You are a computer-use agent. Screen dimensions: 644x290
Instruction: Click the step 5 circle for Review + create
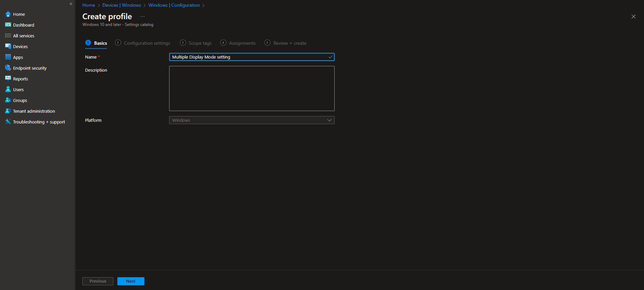point(267,43)
